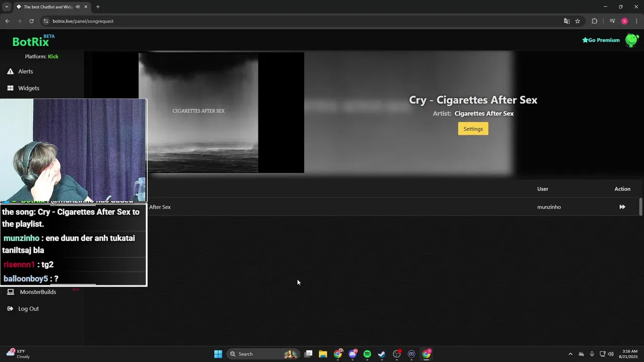Skip the Cry song requested by munzinho
This screenshot has height=362, width=644.
622,207
